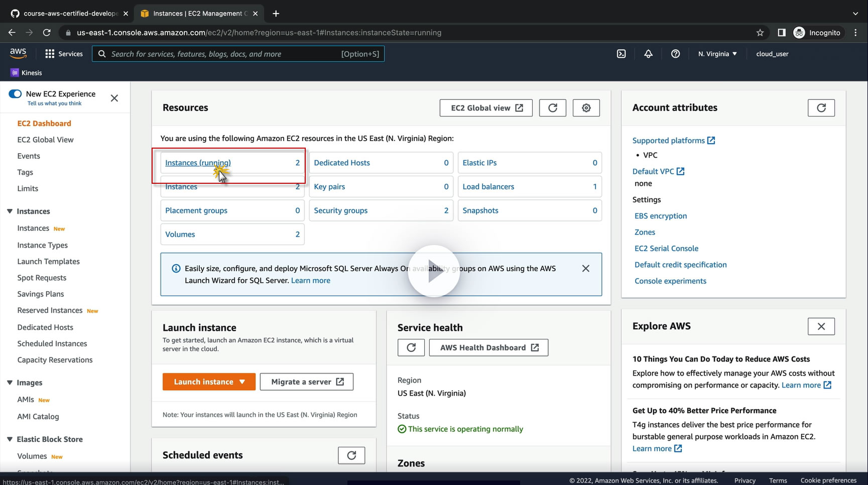Open a new browser tab
868x485 pixels.
pos(276,14)
